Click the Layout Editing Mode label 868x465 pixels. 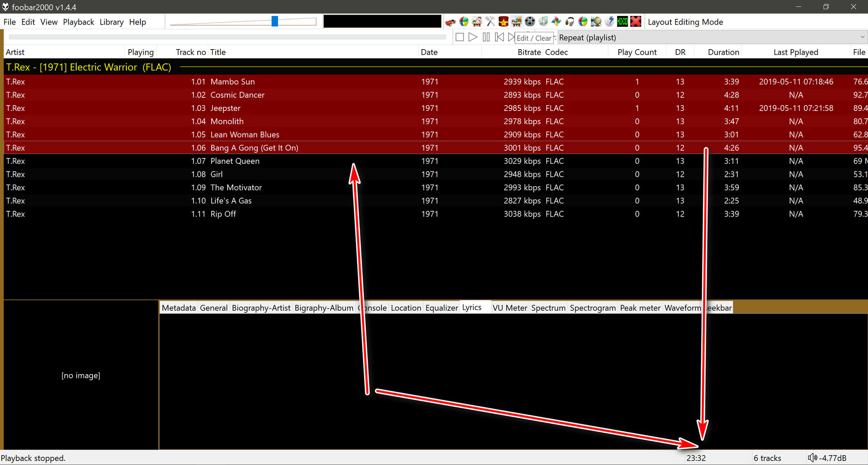coord(685,22)
